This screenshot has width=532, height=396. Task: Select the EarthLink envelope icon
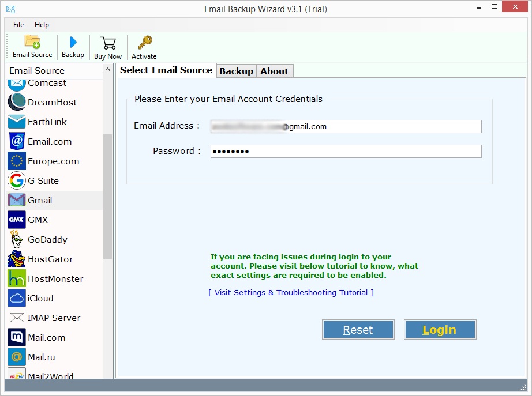click(17, 122)
